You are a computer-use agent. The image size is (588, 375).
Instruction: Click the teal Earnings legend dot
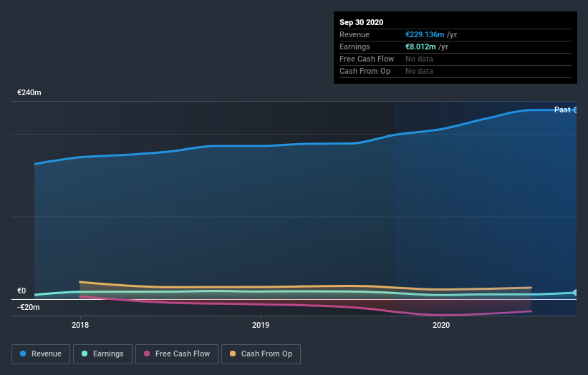coord(85,354)
